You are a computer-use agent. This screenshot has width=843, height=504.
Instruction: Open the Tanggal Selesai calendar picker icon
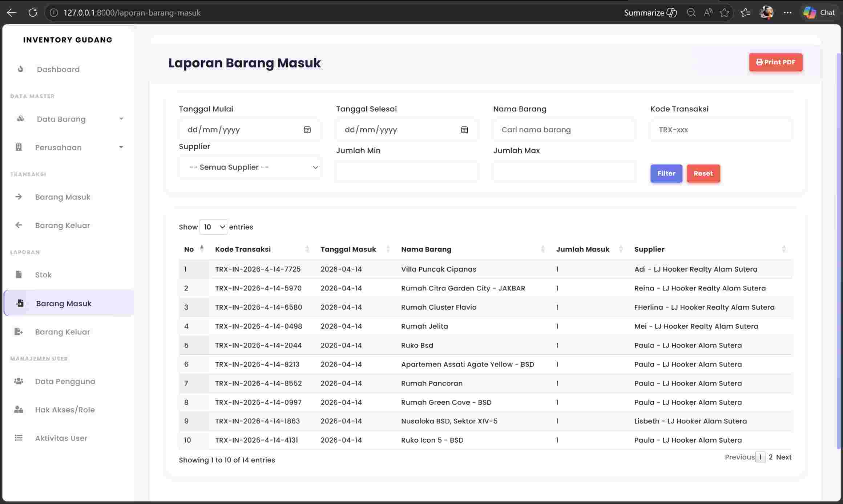click(x=464, y=130)
